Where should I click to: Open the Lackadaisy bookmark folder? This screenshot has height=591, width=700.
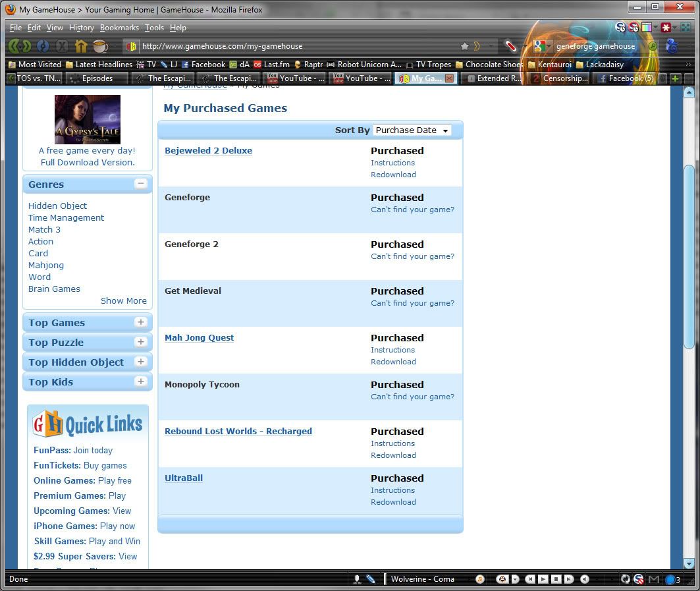599,65
